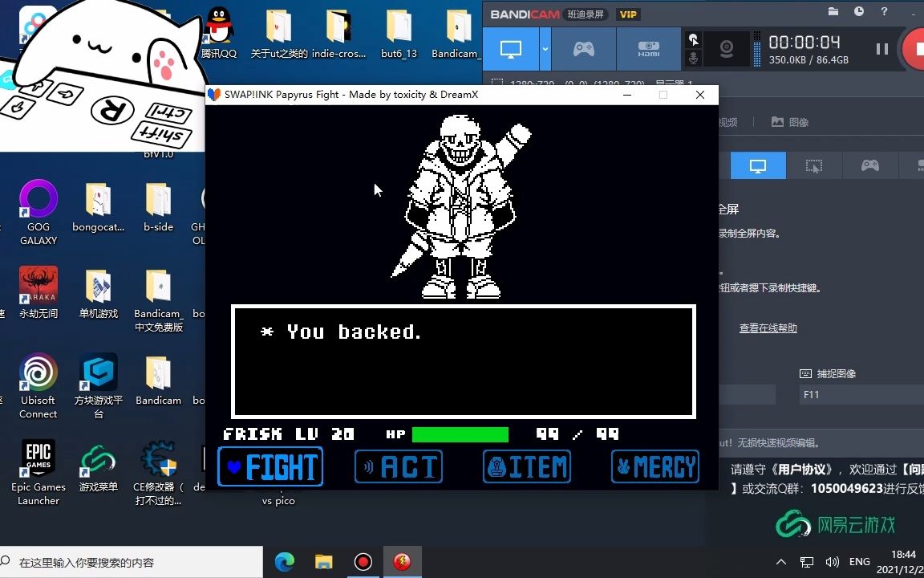Click the green HP bar
Screen dimensions: 924x578
pyautogui.click(x=460, y=434)
